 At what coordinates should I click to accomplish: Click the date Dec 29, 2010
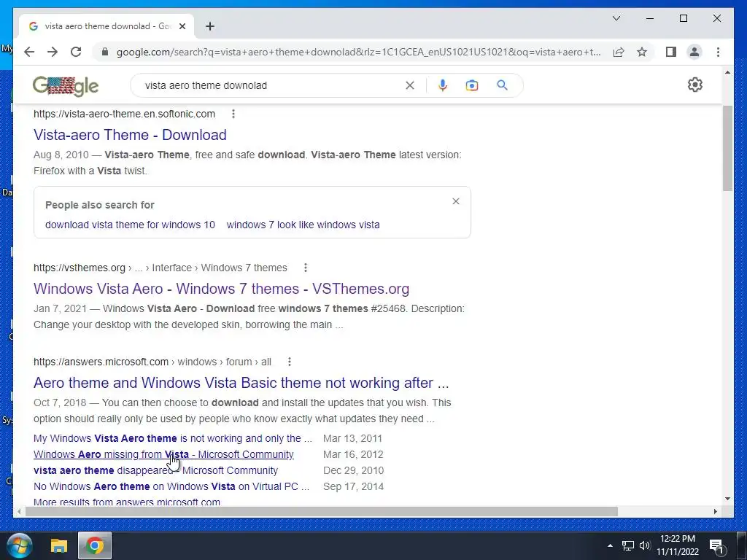point(354,470)
